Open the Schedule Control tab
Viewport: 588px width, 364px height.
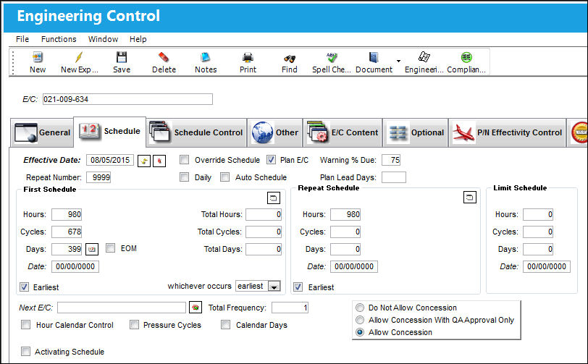[196, 132]
